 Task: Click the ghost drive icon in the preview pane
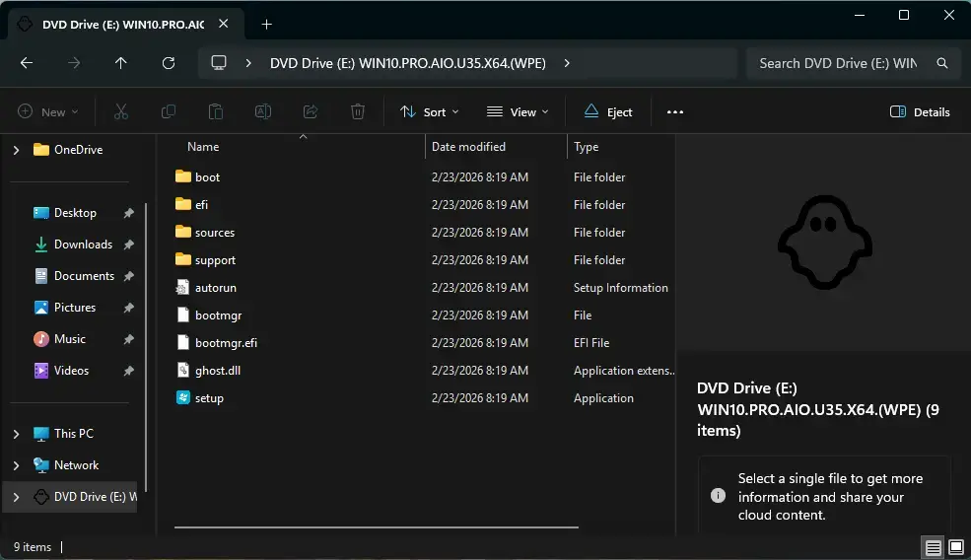tap(825, 243)
